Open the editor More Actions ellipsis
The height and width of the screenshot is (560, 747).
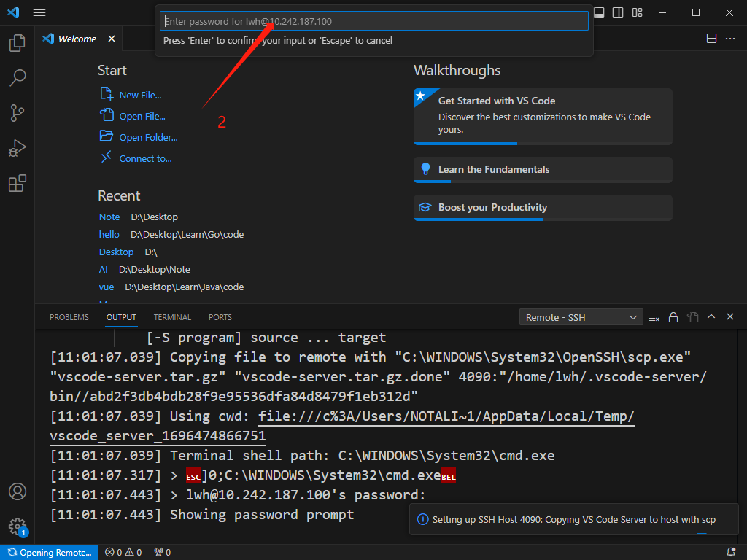[729, 39]
